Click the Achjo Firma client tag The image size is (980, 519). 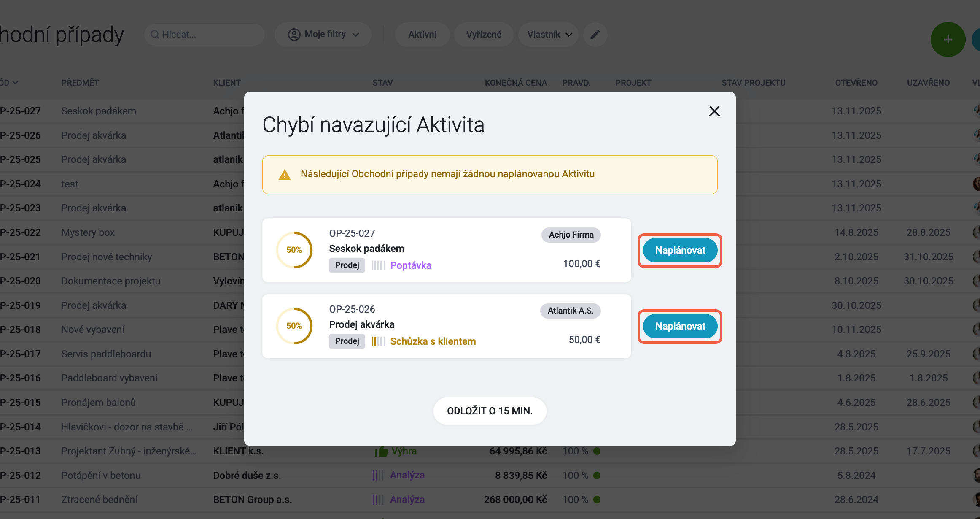pyautogui.click(x=571, y=235)
